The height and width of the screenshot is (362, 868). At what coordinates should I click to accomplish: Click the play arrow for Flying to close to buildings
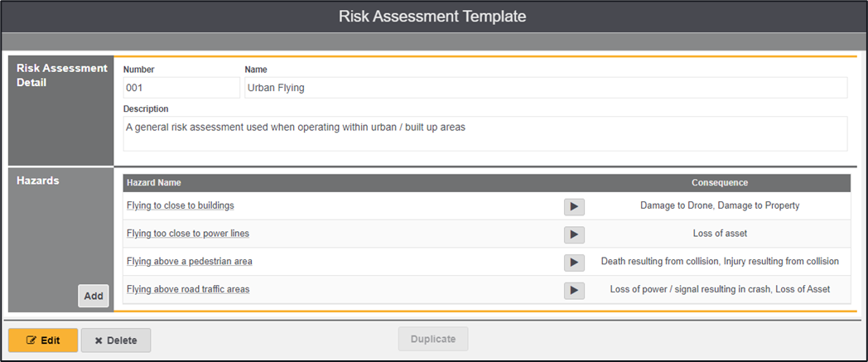[x=574, y=206]
